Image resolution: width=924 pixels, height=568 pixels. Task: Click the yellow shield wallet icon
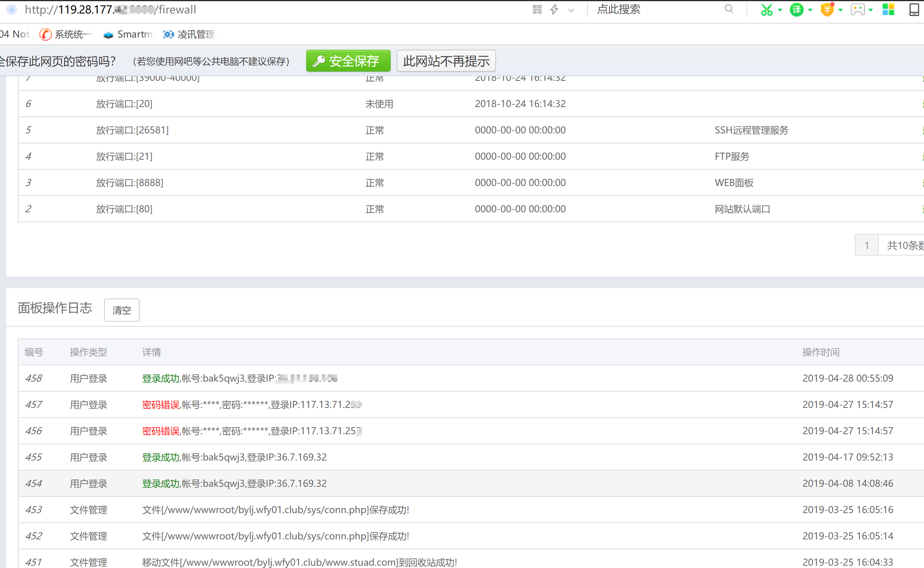(x=827, y=10)
